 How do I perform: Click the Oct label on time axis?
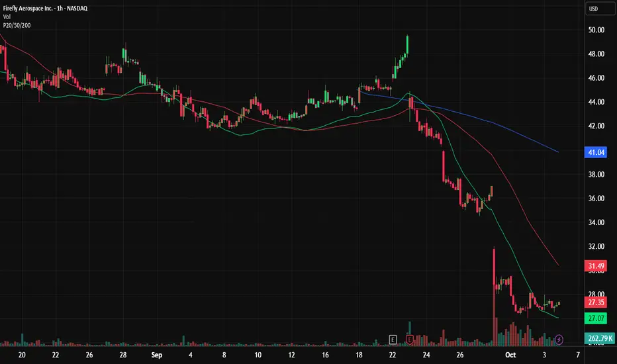tap(510, 355)
